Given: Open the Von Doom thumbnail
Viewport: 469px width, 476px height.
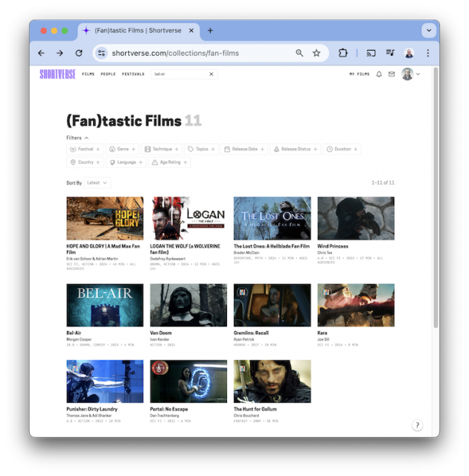Looking at the screenshot, I should 188,305.
